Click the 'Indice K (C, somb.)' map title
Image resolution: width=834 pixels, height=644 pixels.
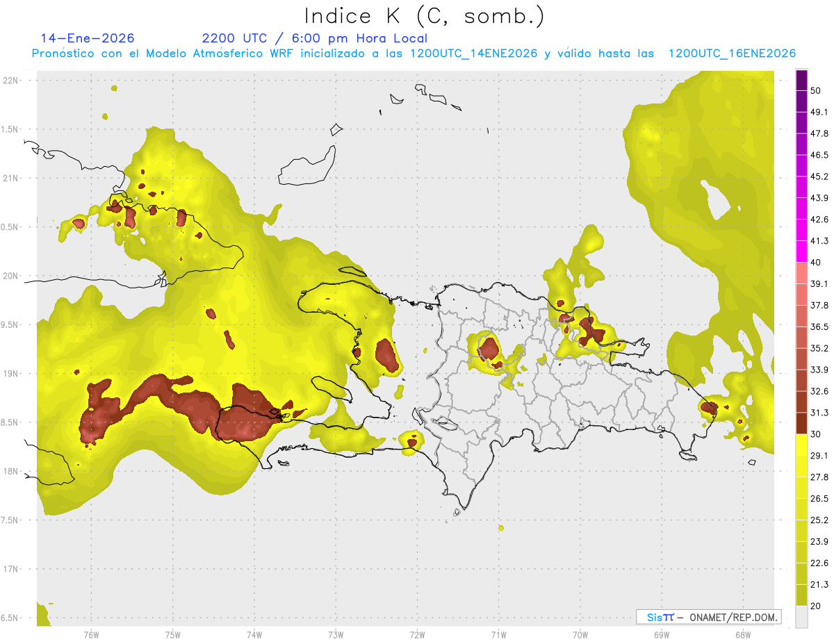(424, 16)
